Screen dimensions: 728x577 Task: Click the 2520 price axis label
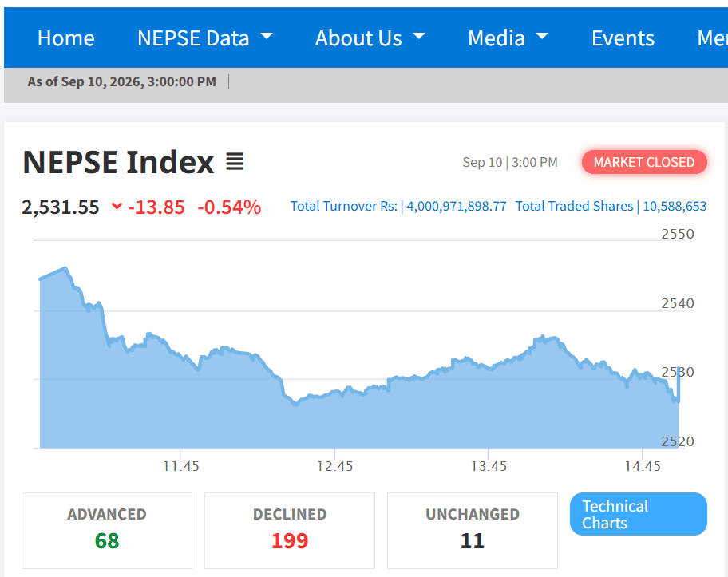678,441
